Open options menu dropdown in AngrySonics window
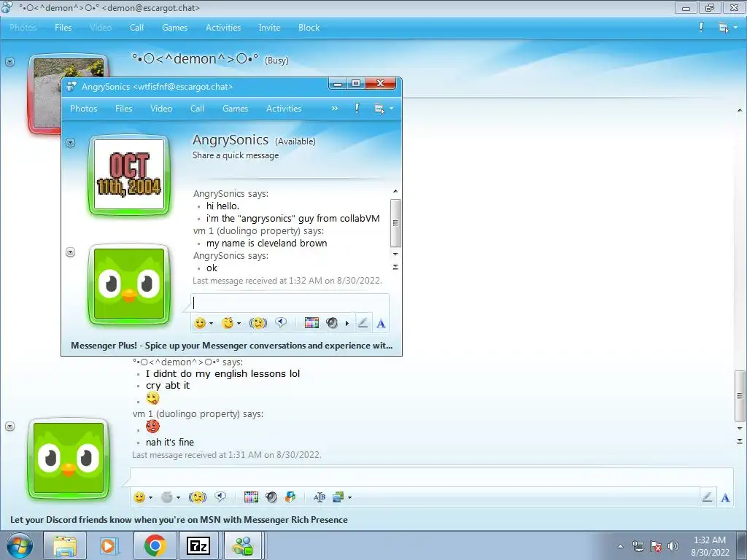The image size is (747, 560). point(392,109)
